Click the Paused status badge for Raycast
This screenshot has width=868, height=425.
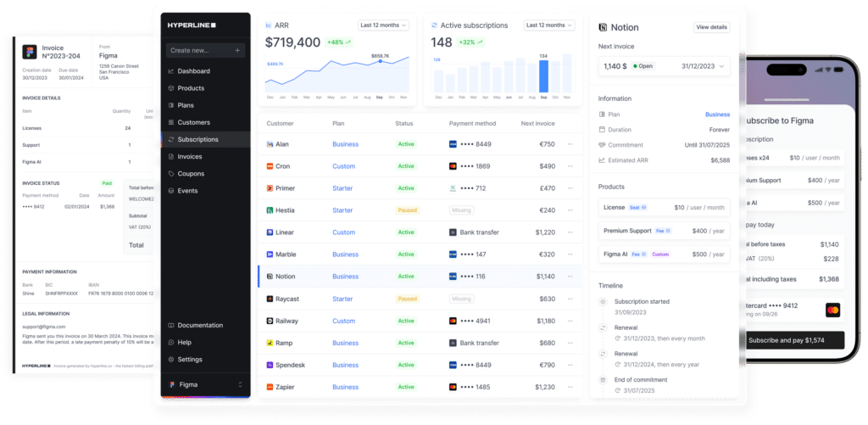[x=407, y=299]
